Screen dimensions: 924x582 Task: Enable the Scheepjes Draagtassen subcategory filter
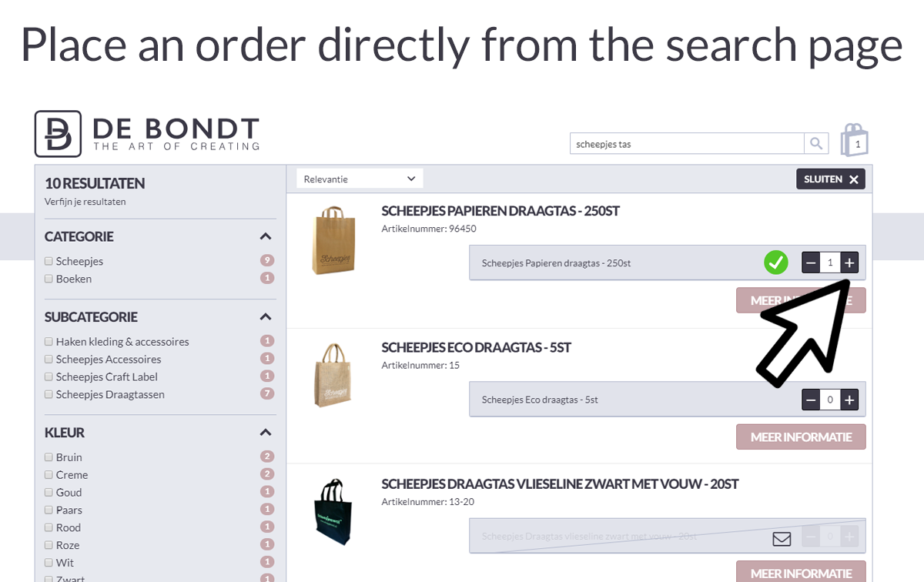pyautogui.click(x=49, y=394)
